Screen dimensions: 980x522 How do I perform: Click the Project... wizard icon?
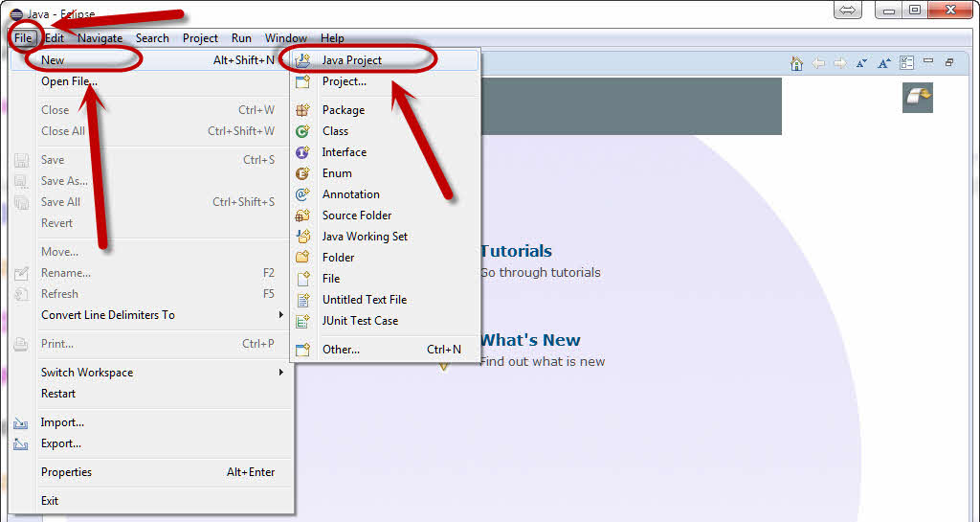(303, 81)
